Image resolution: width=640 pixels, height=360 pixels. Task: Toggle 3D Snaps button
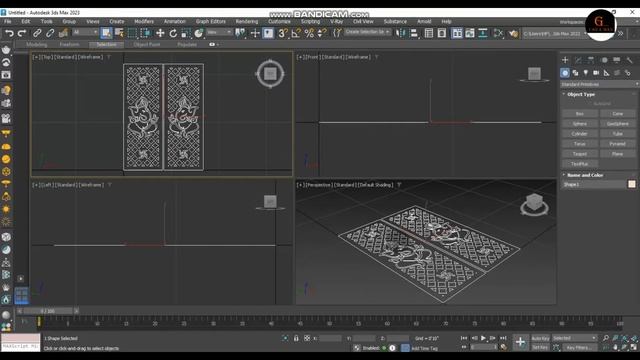tap(282, 33)
